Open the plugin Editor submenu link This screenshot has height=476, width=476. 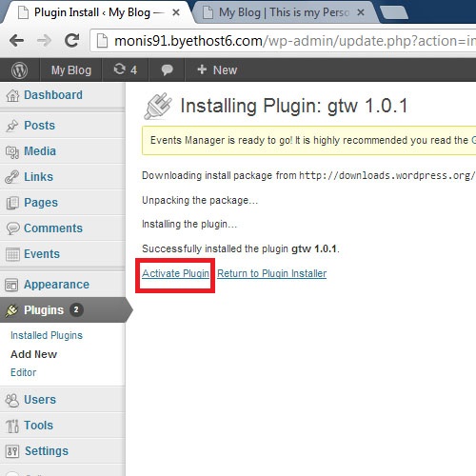click(x=23, y=372)
